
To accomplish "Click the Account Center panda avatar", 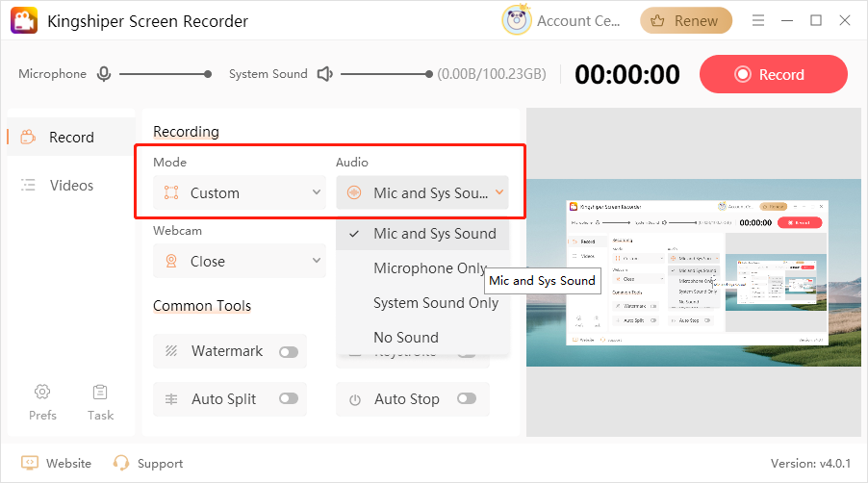I will point(517,20).
